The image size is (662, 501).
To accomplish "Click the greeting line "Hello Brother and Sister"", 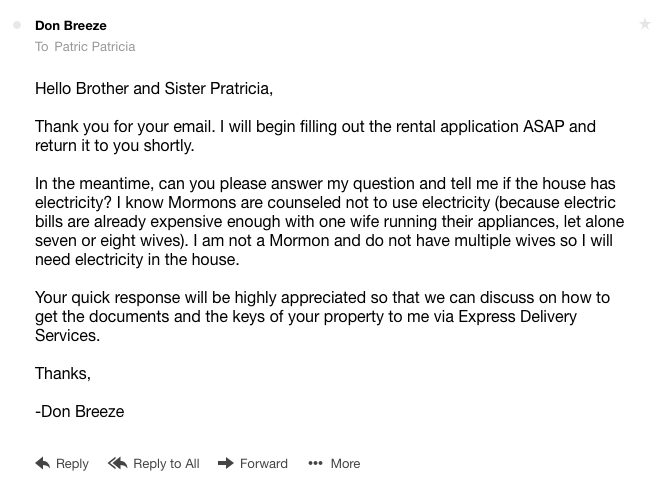I will coord(154,89).
